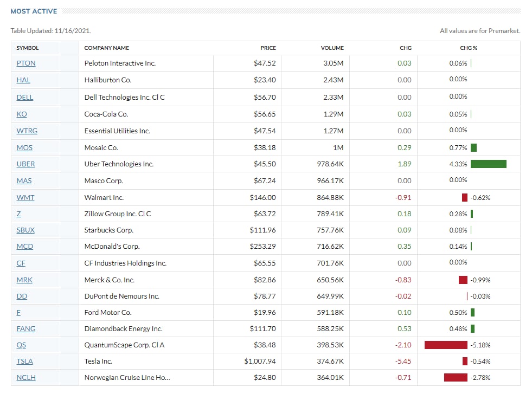Select the truncated Norwegian Cruise Line name
Screen dimensions: 532x394
click(x=127, y=378)
